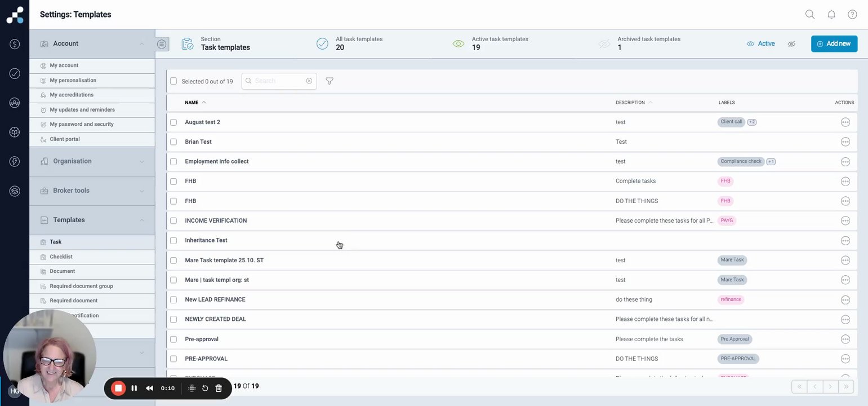This screenshot has width=868, height=406.
Task: Open actions menu for INCOME VERIFICATION
Action: tap(845, 221)
